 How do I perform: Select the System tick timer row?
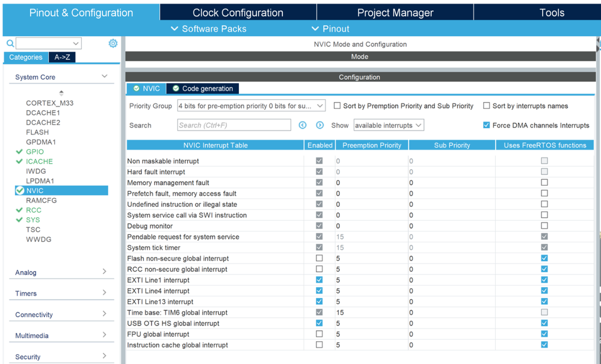360,247
